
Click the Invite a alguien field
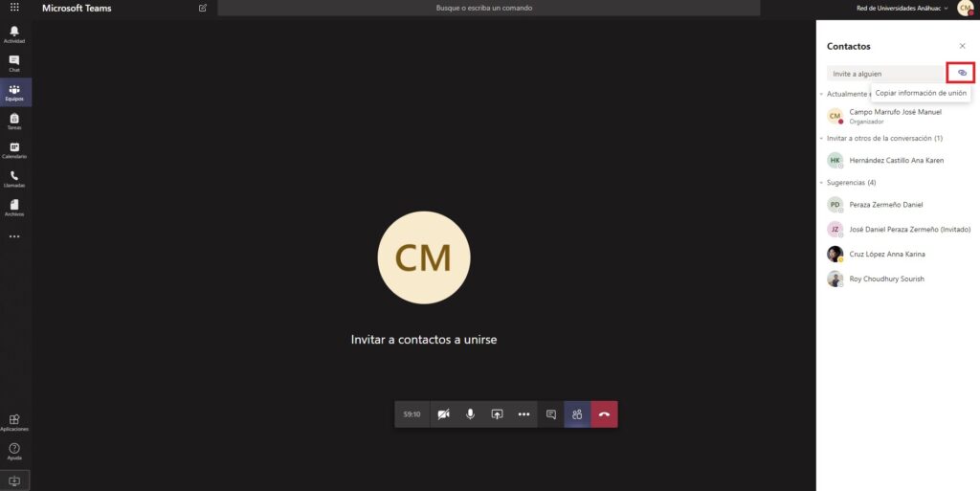click(x=885, y=74)
